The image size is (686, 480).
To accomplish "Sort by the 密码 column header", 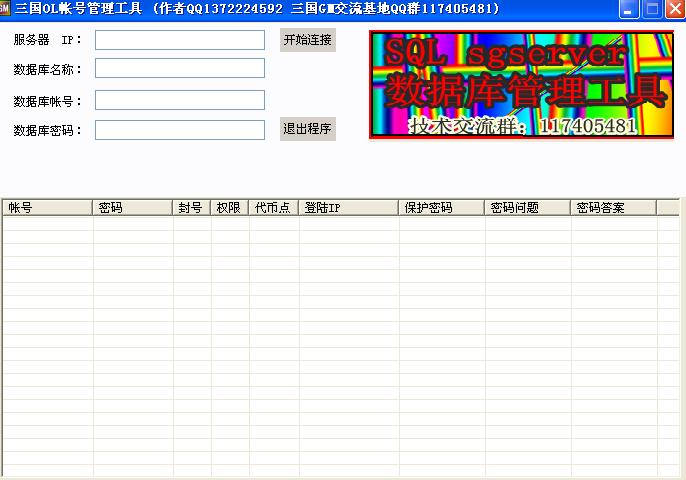I will click(x=133, y=208).
